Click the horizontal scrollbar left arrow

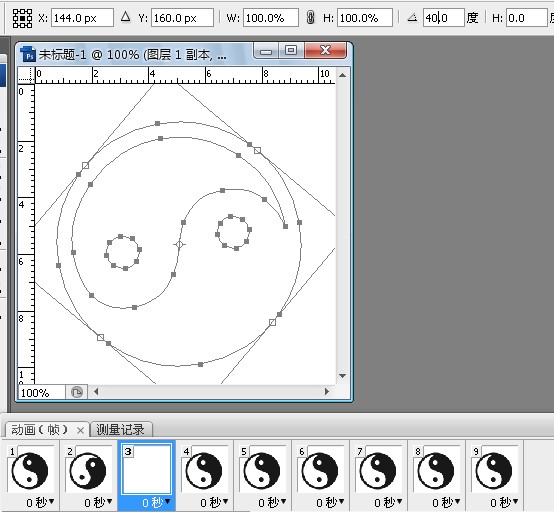[x=96, y=392]
